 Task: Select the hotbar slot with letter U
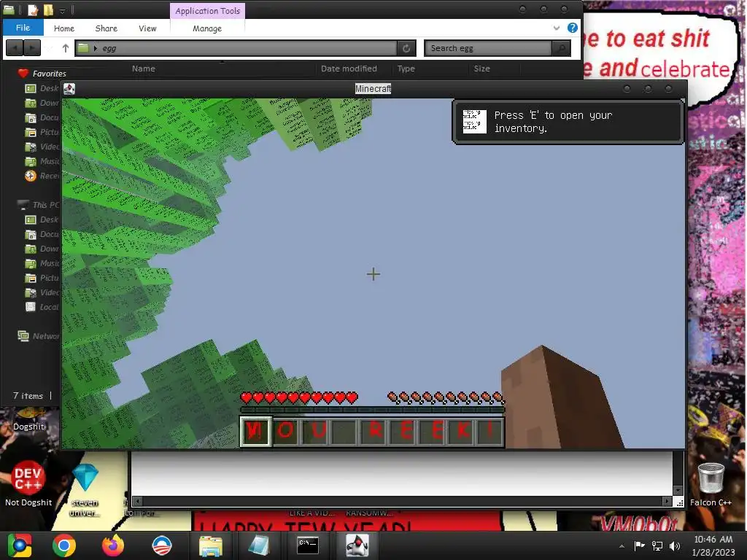click(x=315, y=431)
